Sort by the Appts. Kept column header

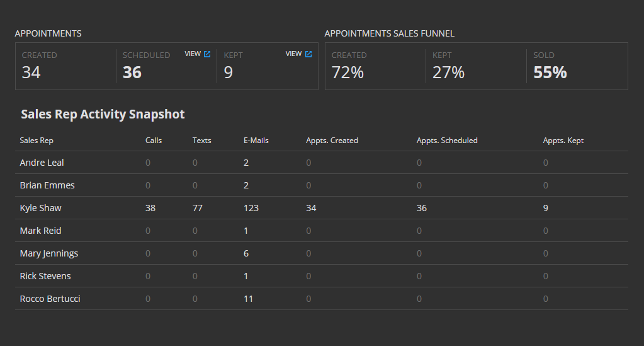(563, 141)
